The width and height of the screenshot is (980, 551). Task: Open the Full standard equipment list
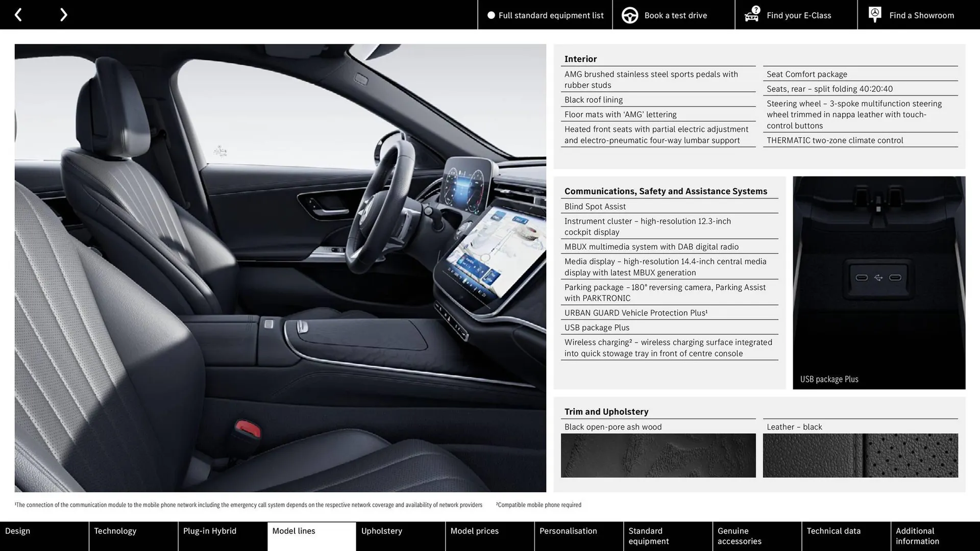point(551,15)
